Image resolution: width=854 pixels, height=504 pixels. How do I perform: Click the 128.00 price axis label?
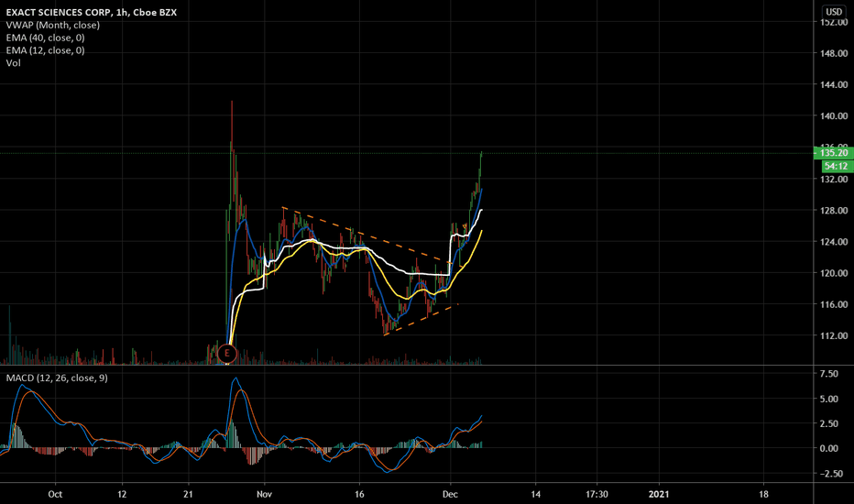834,211
